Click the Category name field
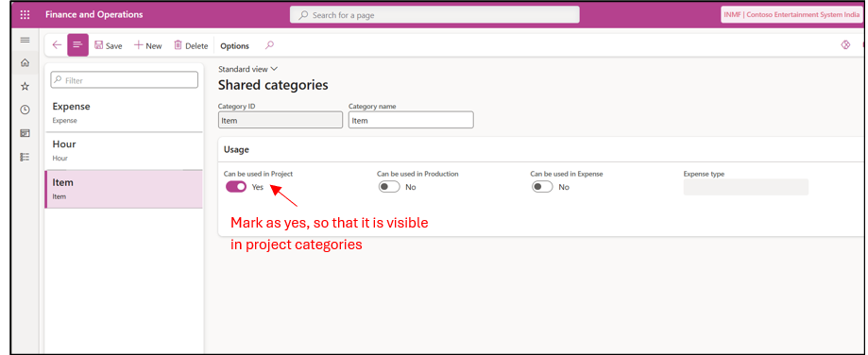 point(411,120)
